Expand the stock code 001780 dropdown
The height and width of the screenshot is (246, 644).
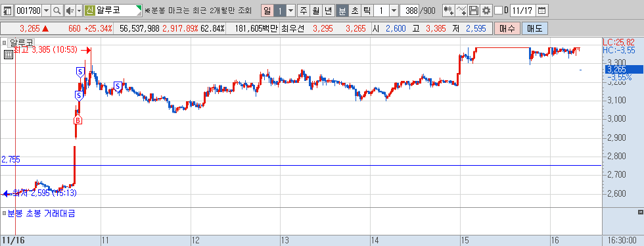coord(47,11)
